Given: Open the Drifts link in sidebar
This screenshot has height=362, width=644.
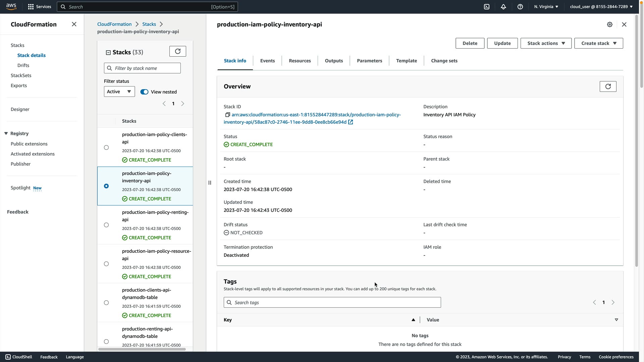Looking at the screenshot, I should (23, 65).
